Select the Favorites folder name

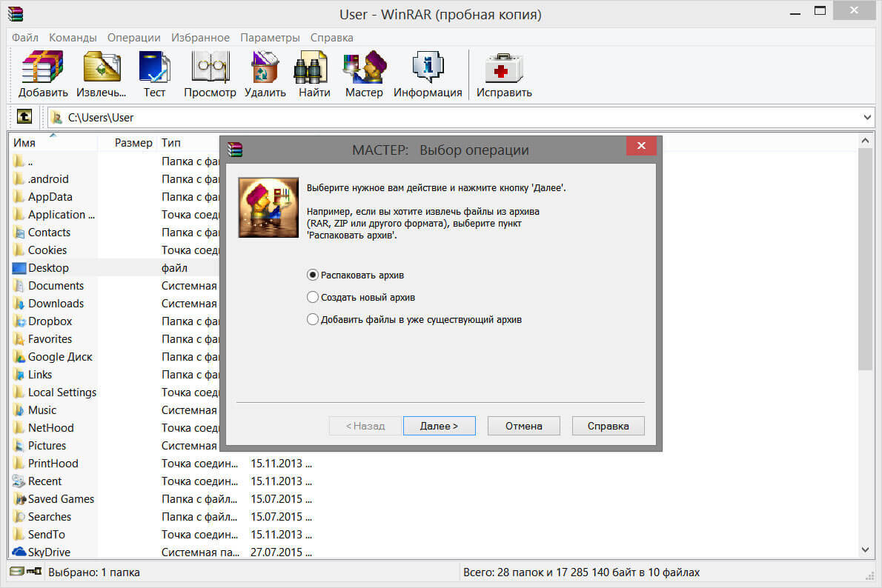(50, 339)
